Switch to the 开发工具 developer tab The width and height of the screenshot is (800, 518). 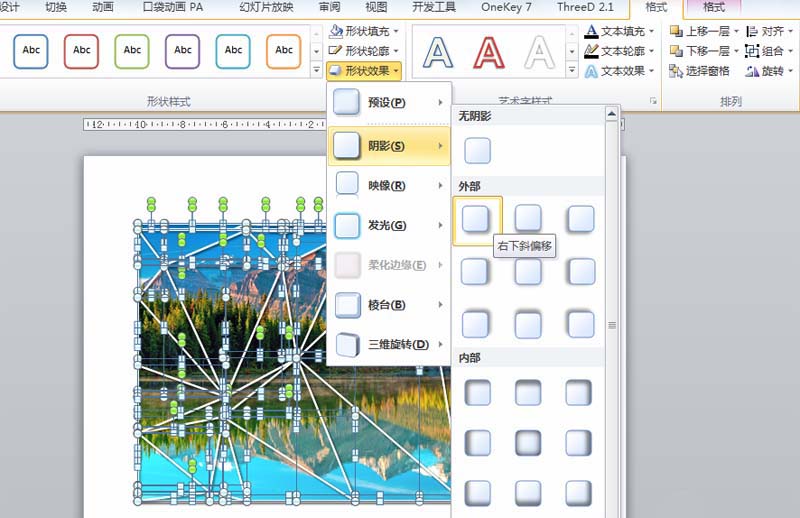(434, 7)
